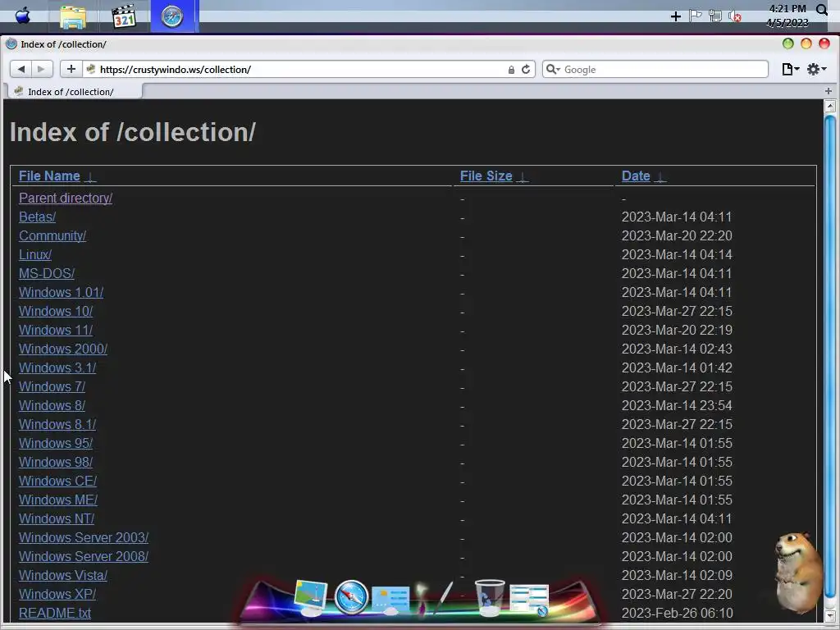Open the Apple logo start menu

pyautogui.click(x=22, y=16)
